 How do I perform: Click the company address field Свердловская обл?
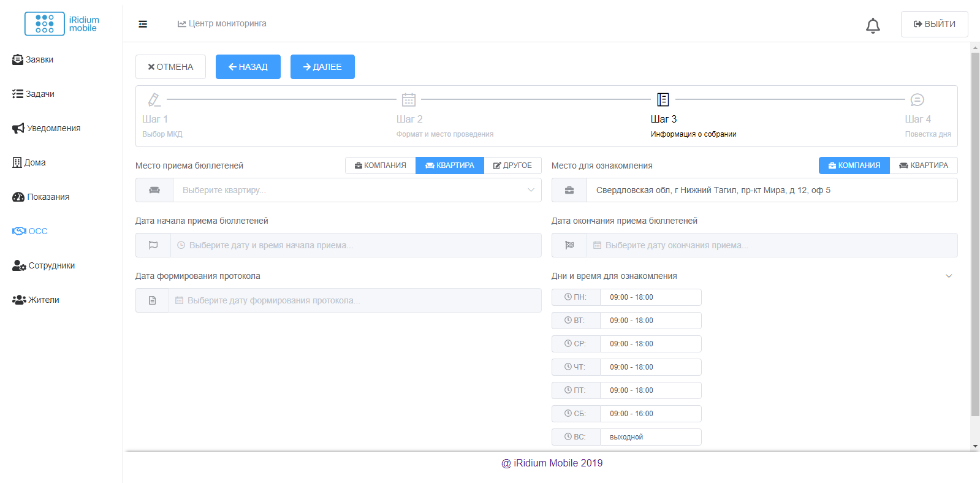point(772,190)
